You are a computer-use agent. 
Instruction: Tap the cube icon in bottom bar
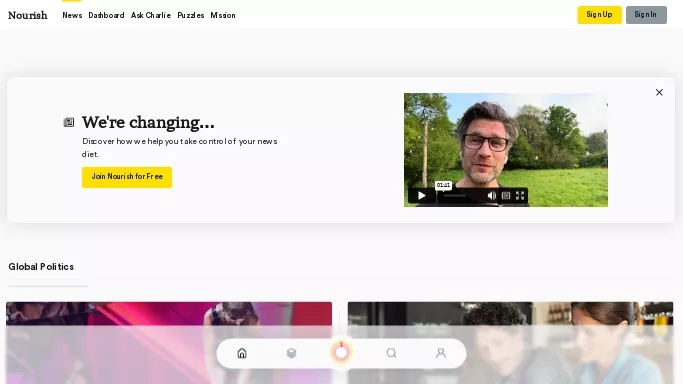pos(291,353)
